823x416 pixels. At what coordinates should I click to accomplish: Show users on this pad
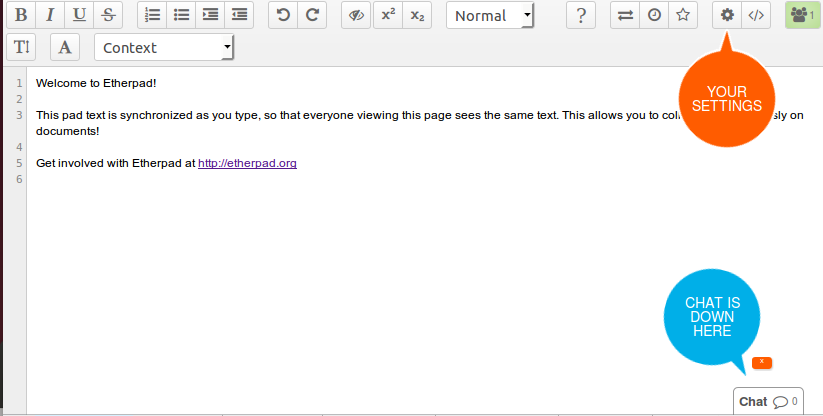(803, 15)
